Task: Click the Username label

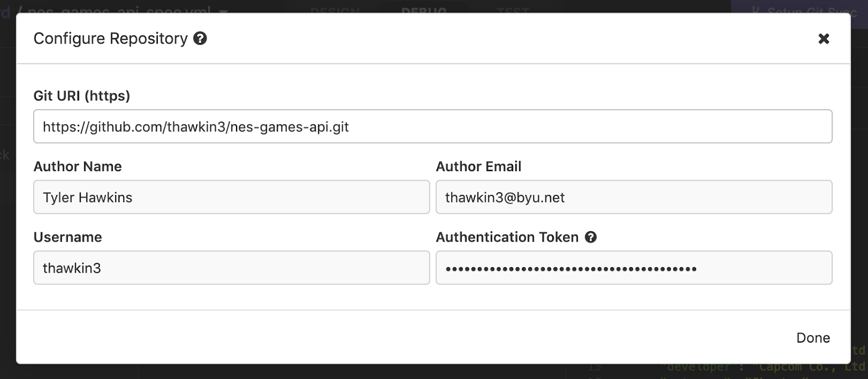Action: (68, 237)
